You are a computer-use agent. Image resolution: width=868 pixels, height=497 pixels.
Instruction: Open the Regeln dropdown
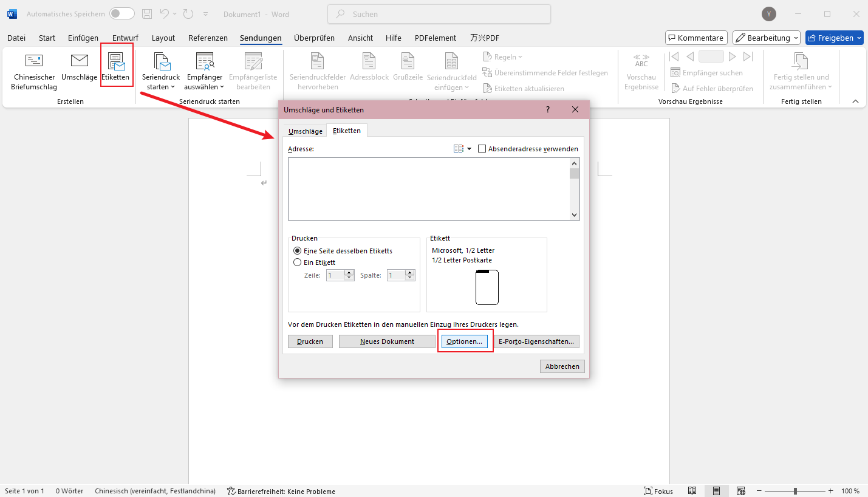503,57
